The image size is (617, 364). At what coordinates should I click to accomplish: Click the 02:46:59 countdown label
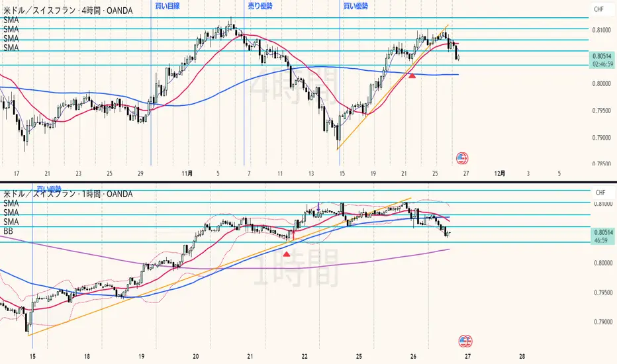click(602, 64)
